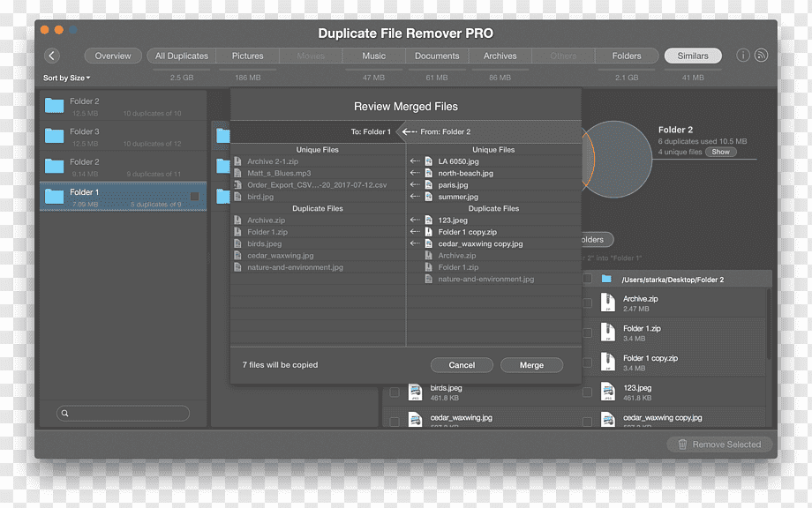Click the Remove Selected button
Viewport: 812px width, 508px height.
[x=720, y=444]
